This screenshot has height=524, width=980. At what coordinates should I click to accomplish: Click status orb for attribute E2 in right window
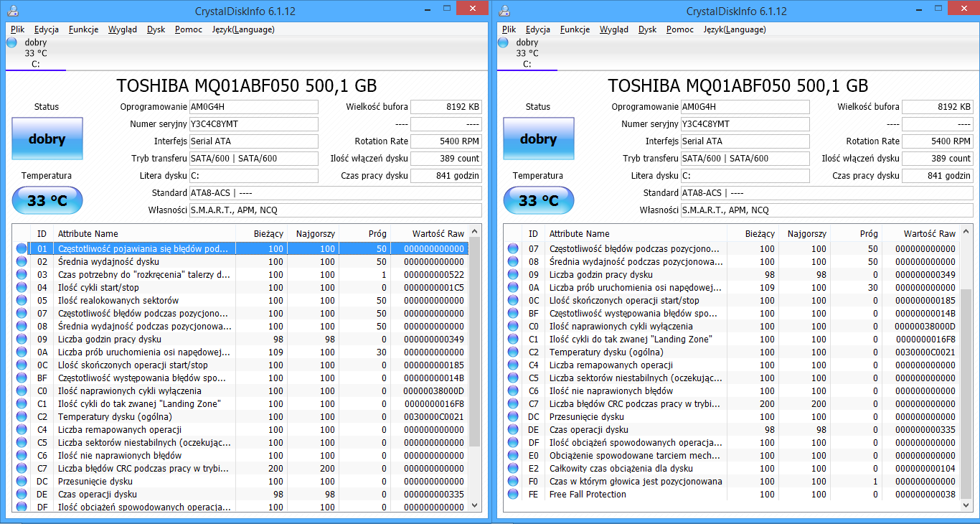coord(513,469)
